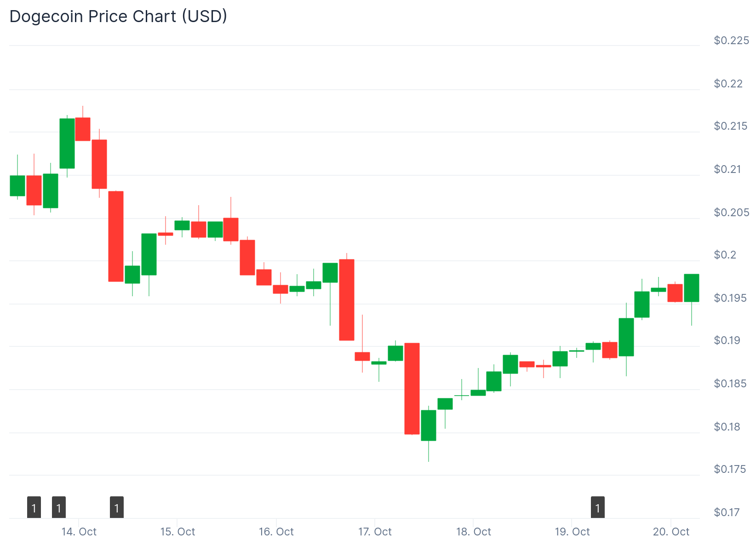Click the second event marker before 14 Oct

[x=59, y=507]
